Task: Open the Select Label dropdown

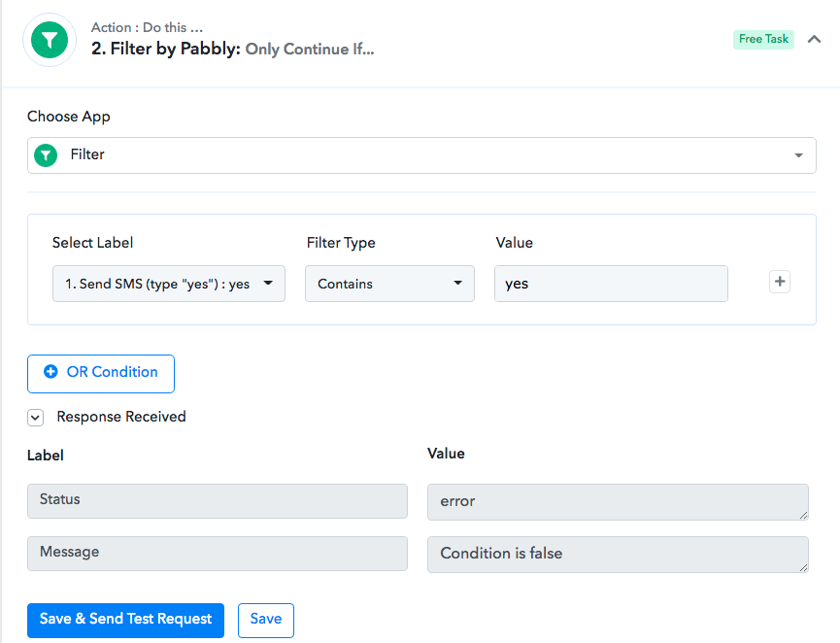Action: click(169, 284)
